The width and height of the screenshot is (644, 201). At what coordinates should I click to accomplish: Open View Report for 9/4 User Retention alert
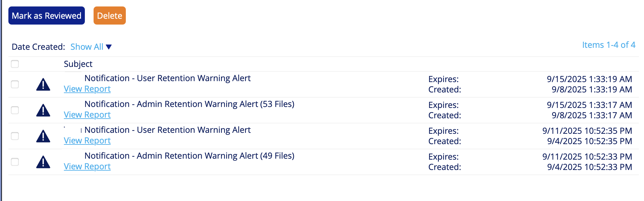coord(87,141)
